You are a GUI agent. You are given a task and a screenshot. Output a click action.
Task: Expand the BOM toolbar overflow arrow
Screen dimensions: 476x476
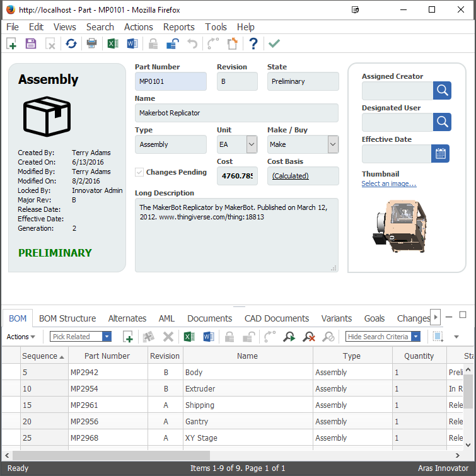(x=456, y=337)
